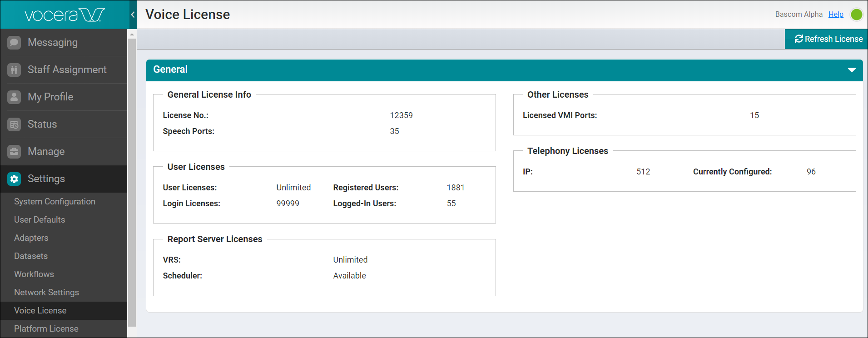Click the Messaging speech bubble icon
The image size is (868, 338).
14,43
